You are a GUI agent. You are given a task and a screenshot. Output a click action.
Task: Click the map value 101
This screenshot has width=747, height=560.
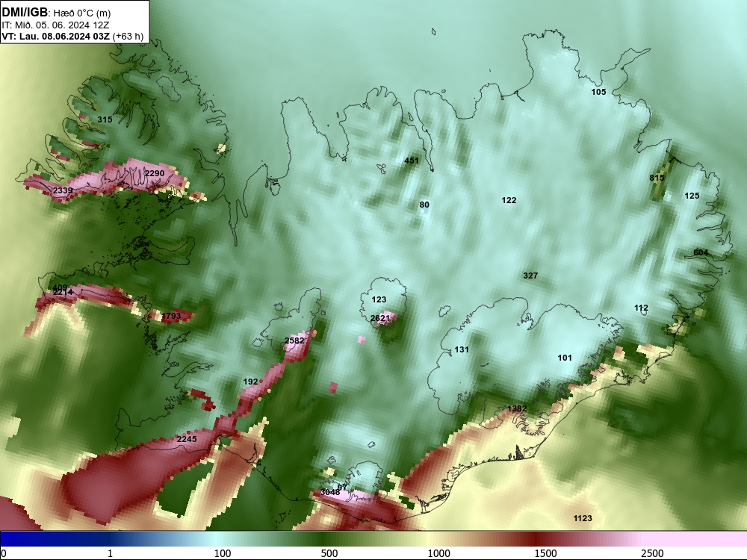click(x=565, y=358)
